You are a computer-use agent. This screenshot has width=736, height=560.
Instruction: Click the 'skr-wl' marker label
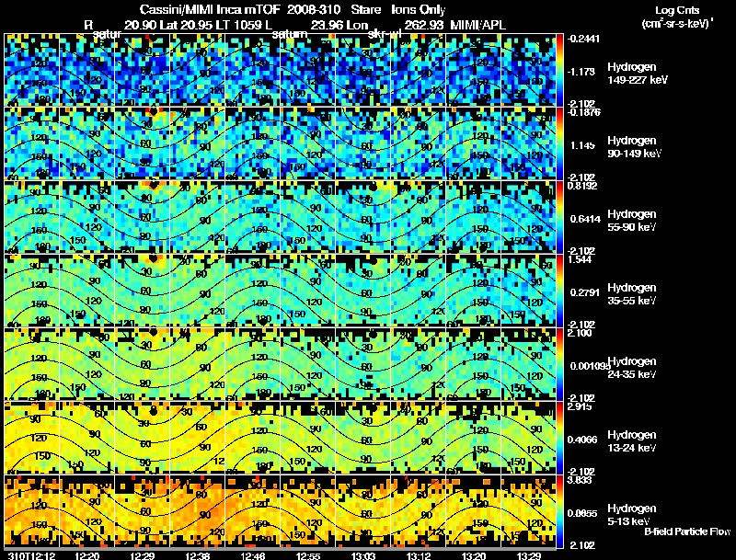click(385, 34)
